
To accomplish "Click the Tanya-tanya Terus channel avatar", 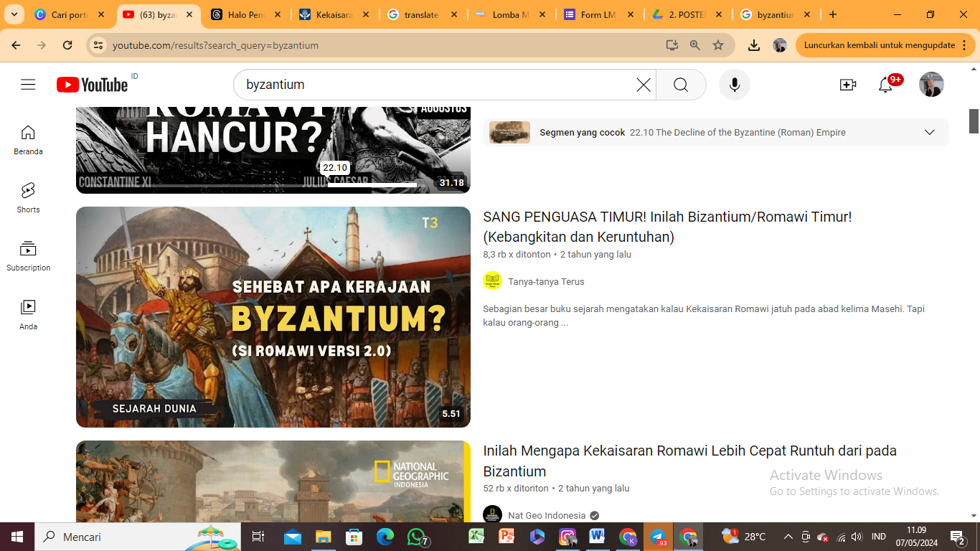I will coord(492,281).
